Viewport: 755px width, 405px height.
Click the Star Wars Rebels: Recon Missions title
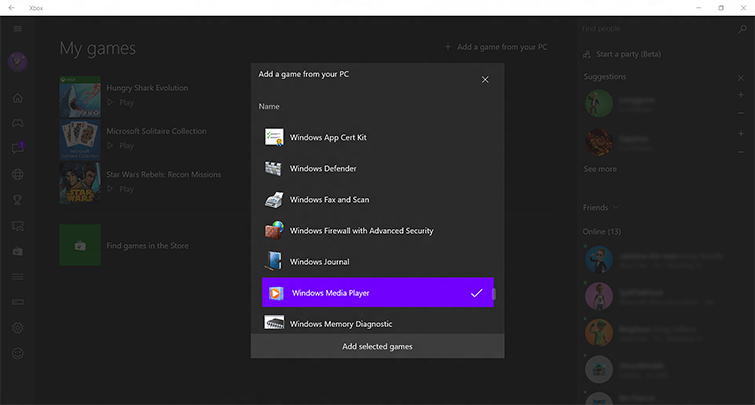coord(164,175)
